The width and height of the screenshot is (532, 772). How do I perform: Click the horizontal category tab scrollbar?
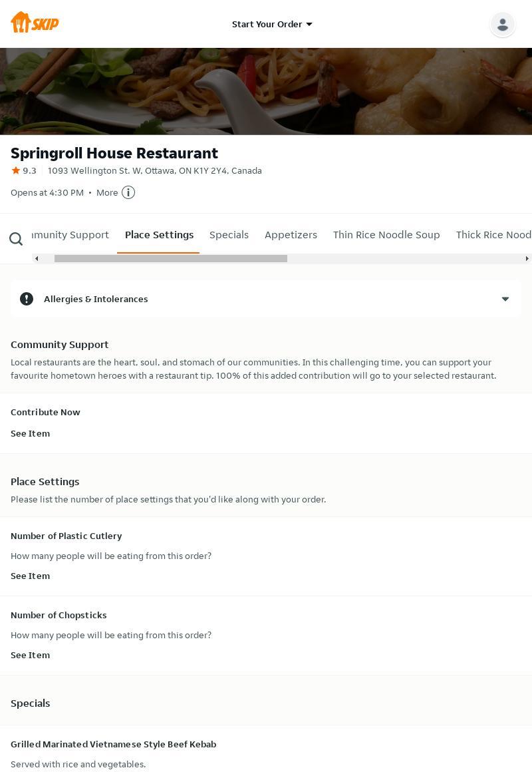pyautogui.click(x=171, y=258)
